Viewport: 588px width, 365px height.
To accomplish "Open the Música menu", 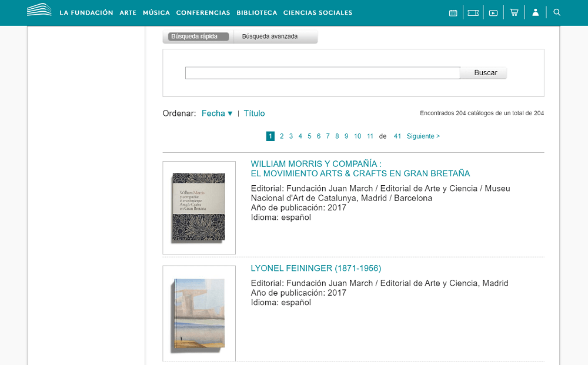I will click(156, 13).
